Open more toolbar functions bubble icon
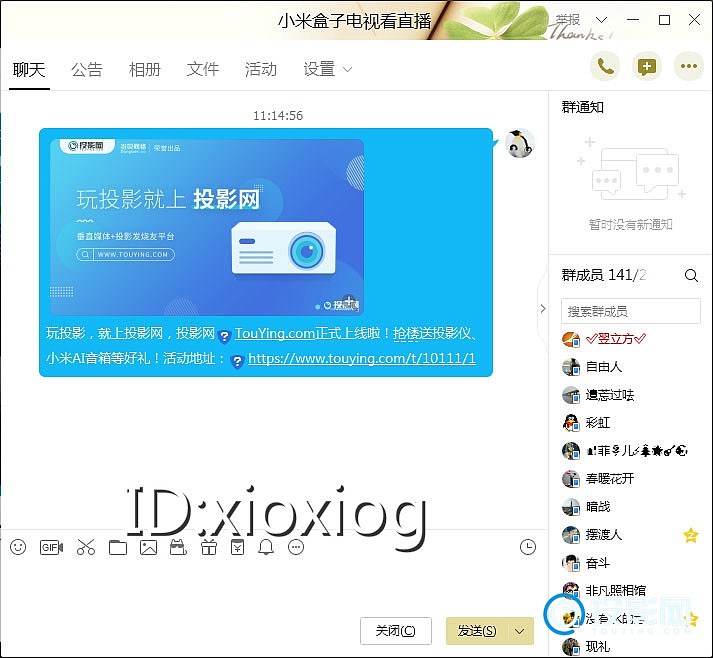Image resolution: width=713 pixels, height=658 pixels. 296,547
